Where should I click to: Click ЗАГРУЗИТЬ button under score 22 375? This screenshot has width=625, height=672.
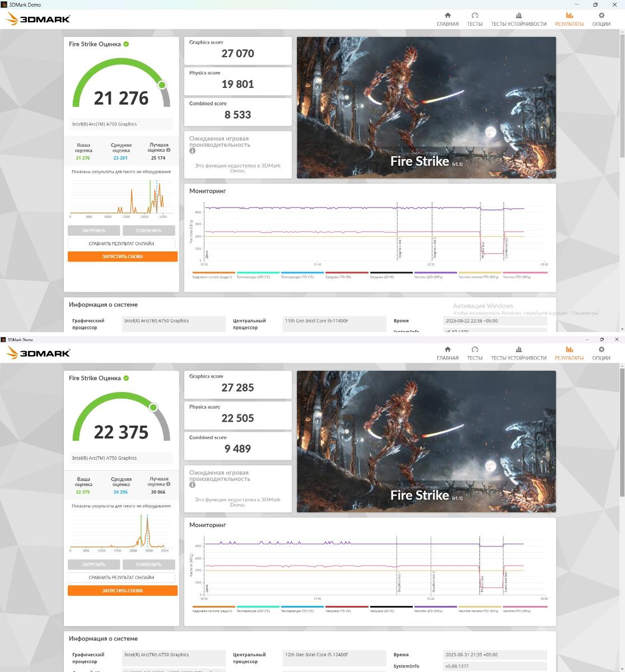(x=94, y=564)
